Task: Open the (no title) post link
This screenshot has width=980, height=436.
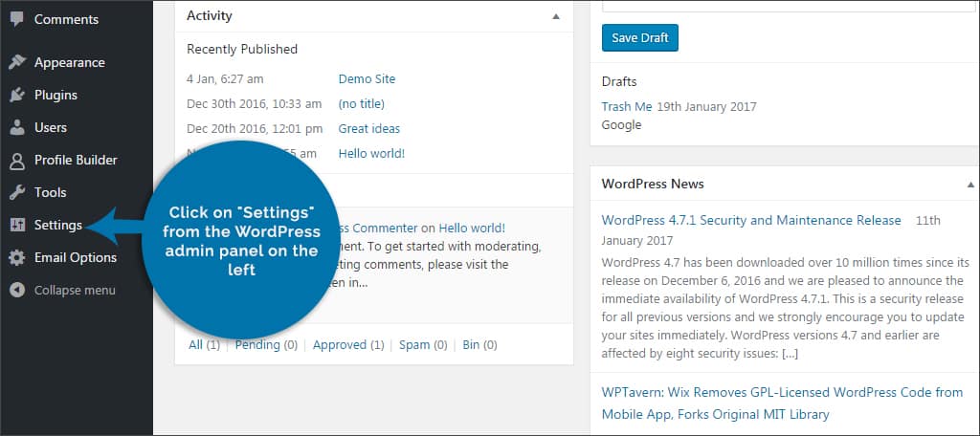Action: click(x=361, y=103)
